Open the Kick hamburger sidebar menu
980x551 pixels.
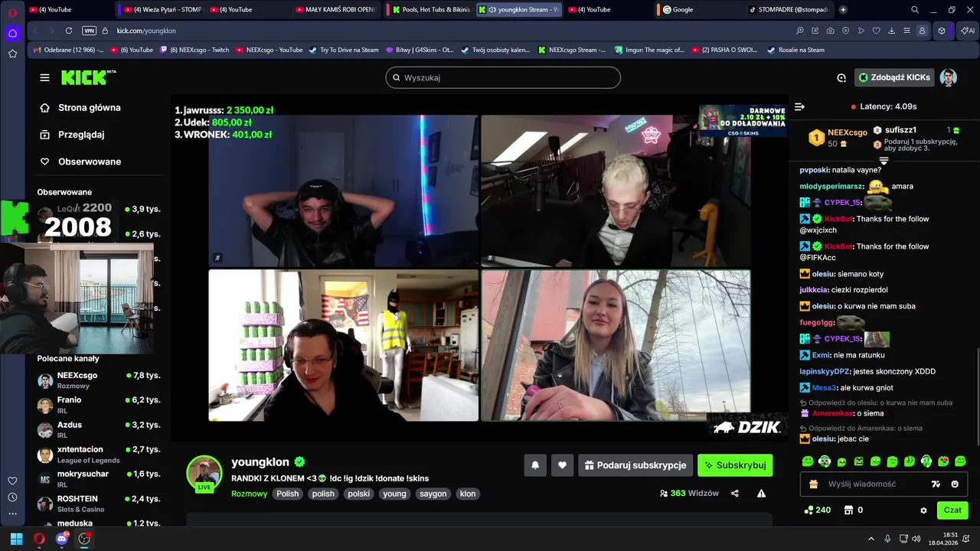44,77
